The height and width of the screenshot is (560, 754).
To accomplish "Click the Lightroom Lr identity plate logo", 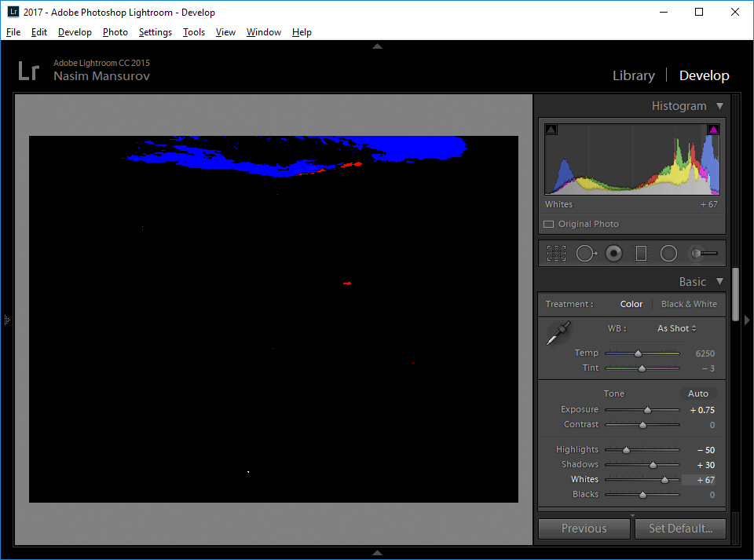I will tap(28, 71).
